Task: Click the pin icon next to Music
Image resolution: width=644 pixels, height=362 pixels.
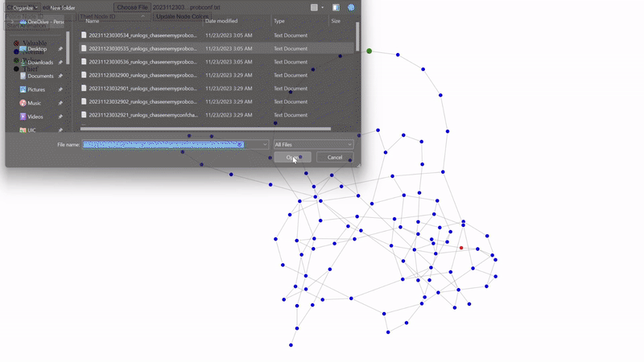Action: click(x=60, y=103)
